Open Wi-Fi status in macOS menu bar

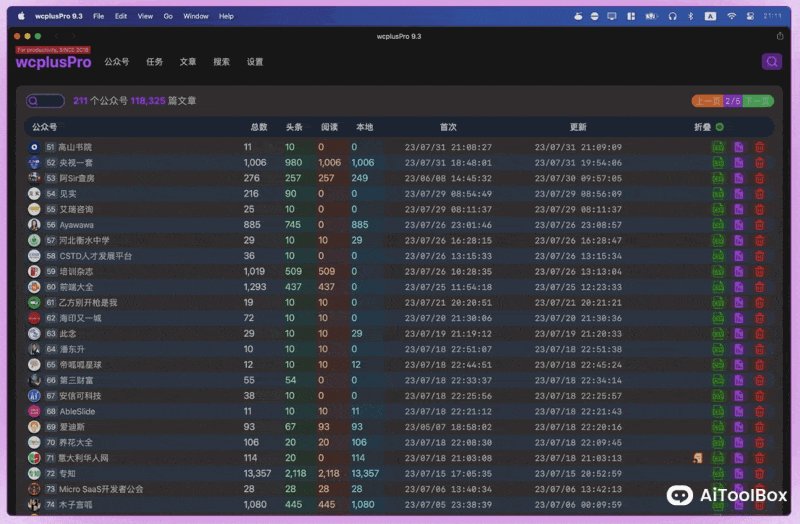[731, 16]
